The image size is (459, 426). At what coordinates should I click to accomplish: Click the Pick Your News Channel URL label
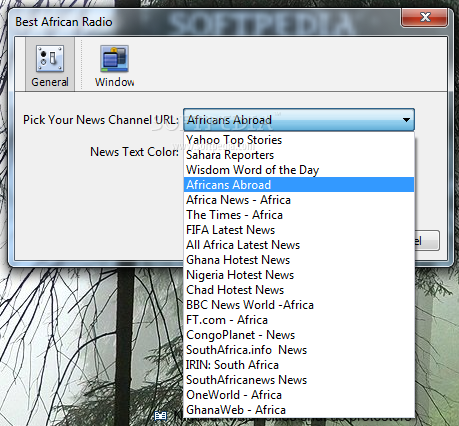pyautogui.click(x=101, y=120)
